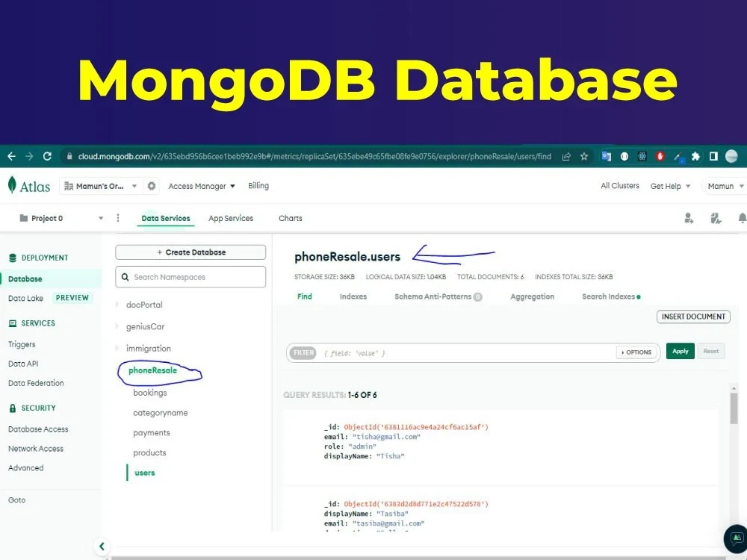Viewport: 747px width, 560px height.
Task: Open the support chat bubble
Action: [736, 538]
